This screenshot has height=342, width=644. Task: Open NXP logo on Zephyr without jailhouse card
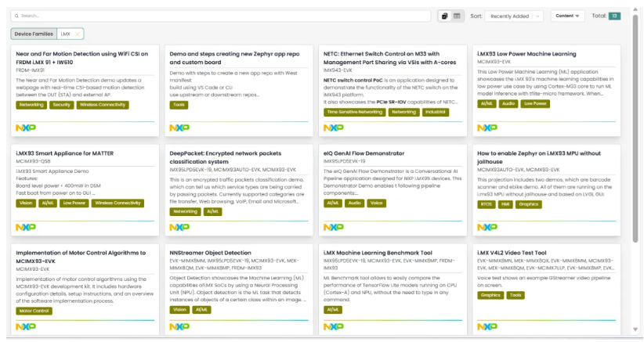tap(487, 227)
